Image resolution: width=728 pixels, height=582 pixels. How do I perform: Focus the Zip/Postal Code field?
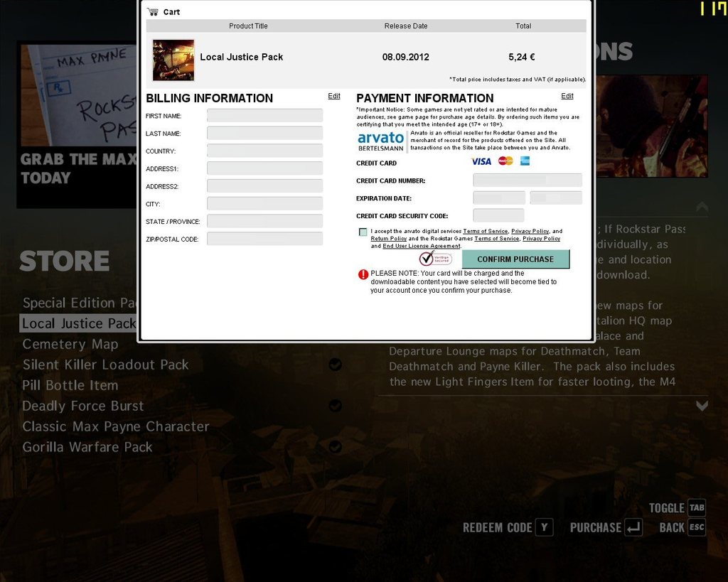tap(264, 239)
